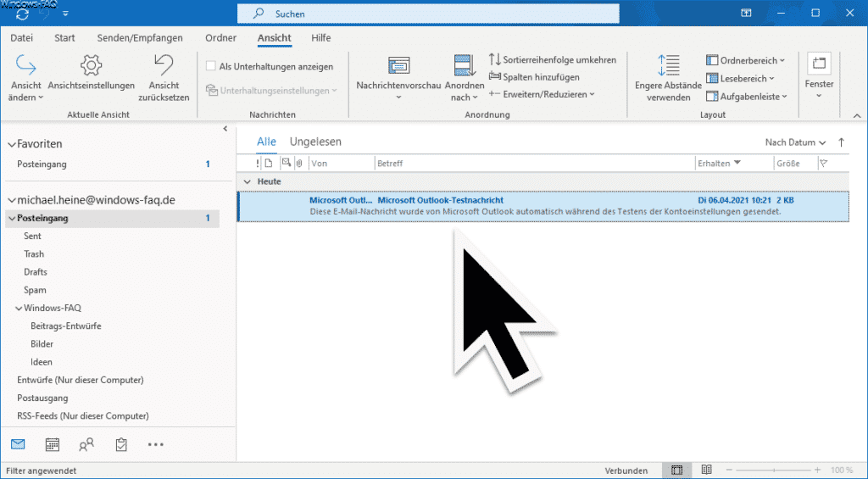
Task: Open the Trash folder
Action: point(34,254)
